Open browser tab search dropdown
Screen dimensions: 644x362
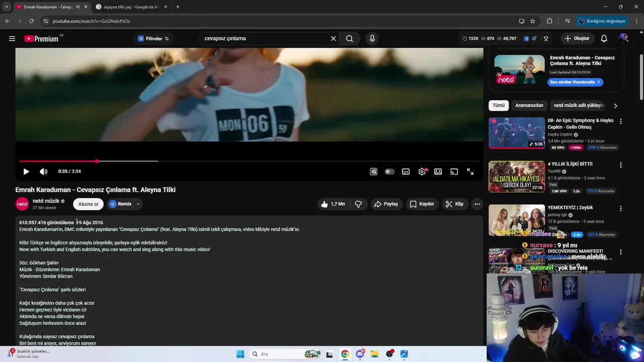[x=6, y=7]
